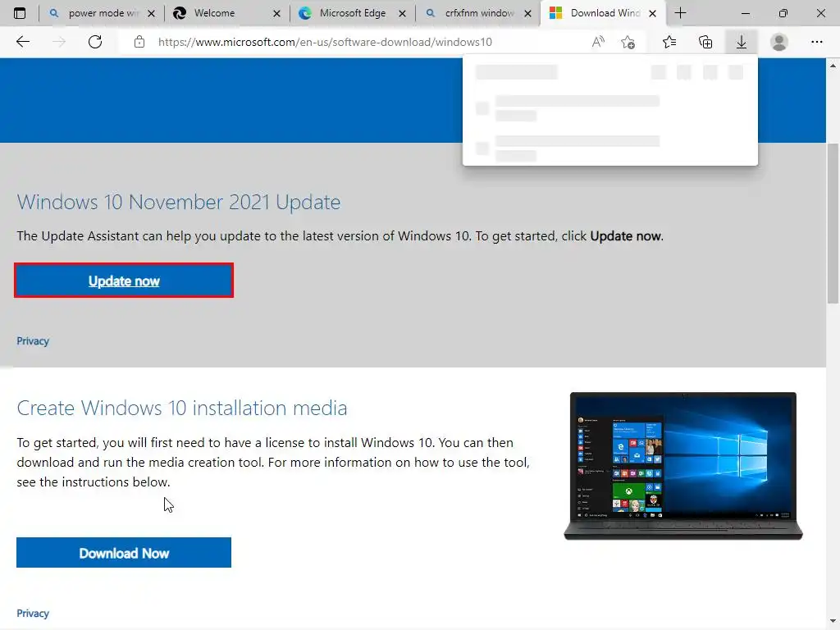The image size is (840, 630).
Task: Click the page vertical scrollbar thumb
Action: tap(833, 223)
